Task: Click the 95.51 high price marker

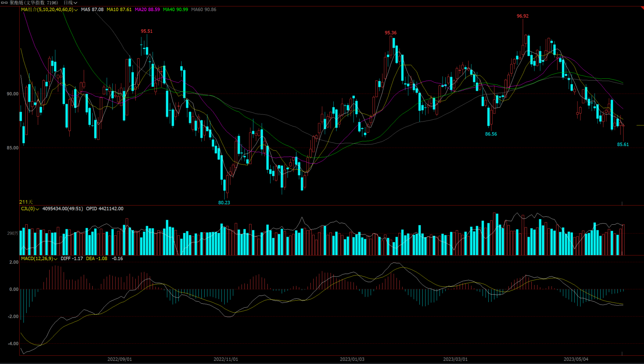Action: 147,31
